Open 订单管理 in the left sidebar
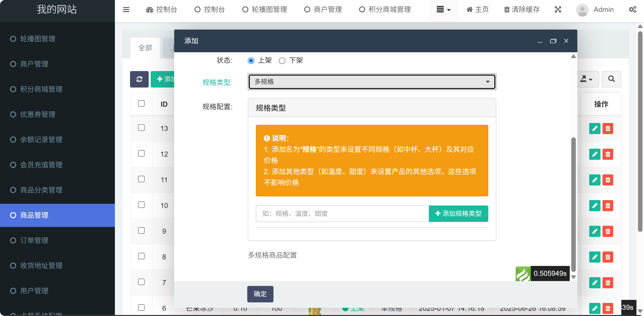This screenshot has width=644, height=316. 34,241
